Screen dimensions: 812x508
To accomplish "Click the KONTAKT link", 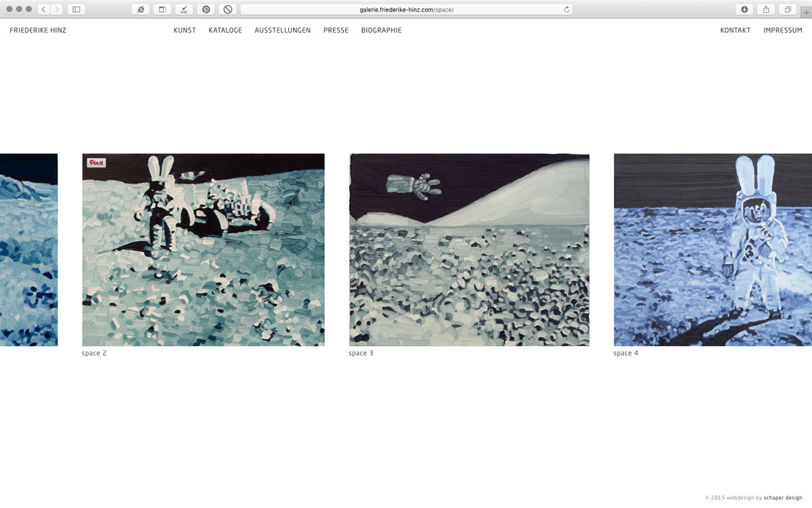I will coord(735,30).
